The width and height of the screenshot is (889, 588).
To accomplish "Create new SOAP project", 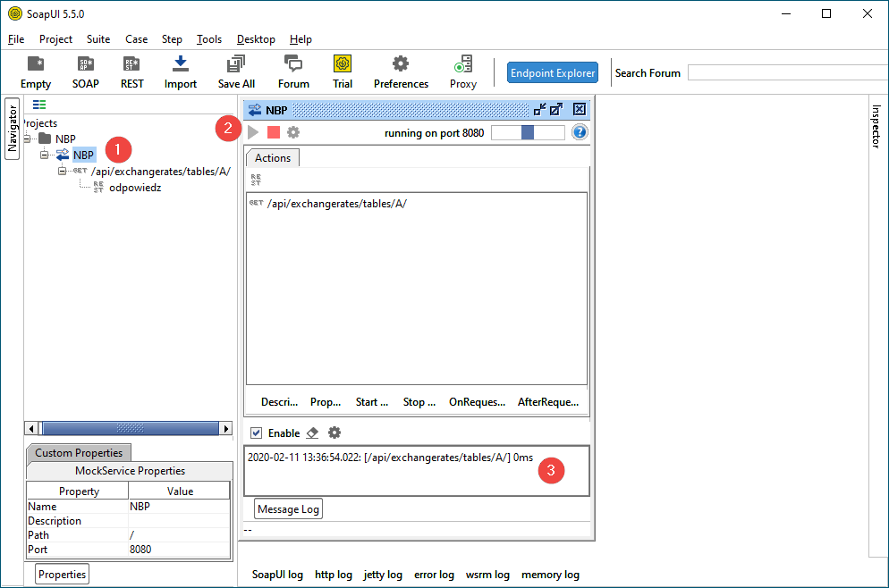I will coord(86,72).
